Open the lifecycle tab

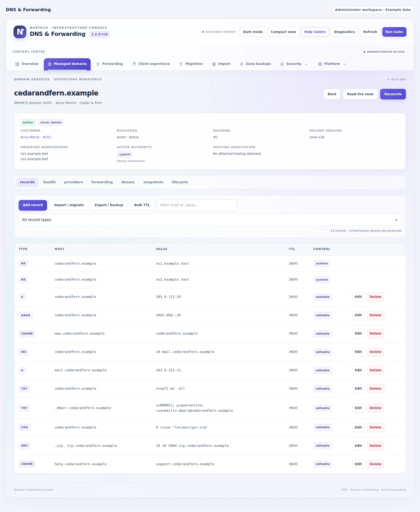pyautogui.click(x=180, y=182)
